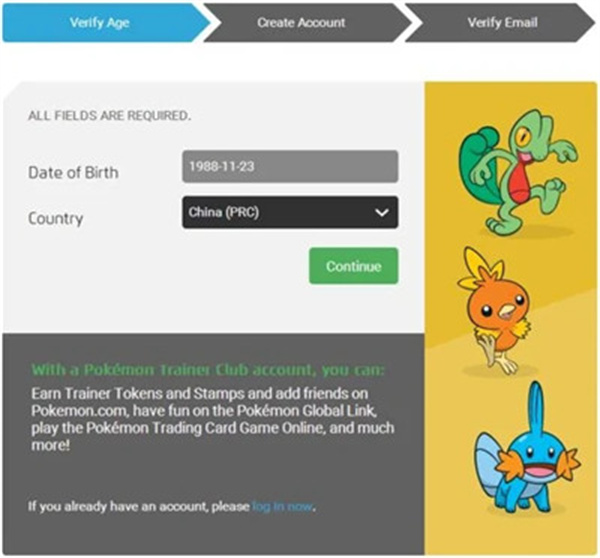Click the green Pokémon Trainer Club heading
Viewport: 600px width, 558px height.
pos(207,370)
